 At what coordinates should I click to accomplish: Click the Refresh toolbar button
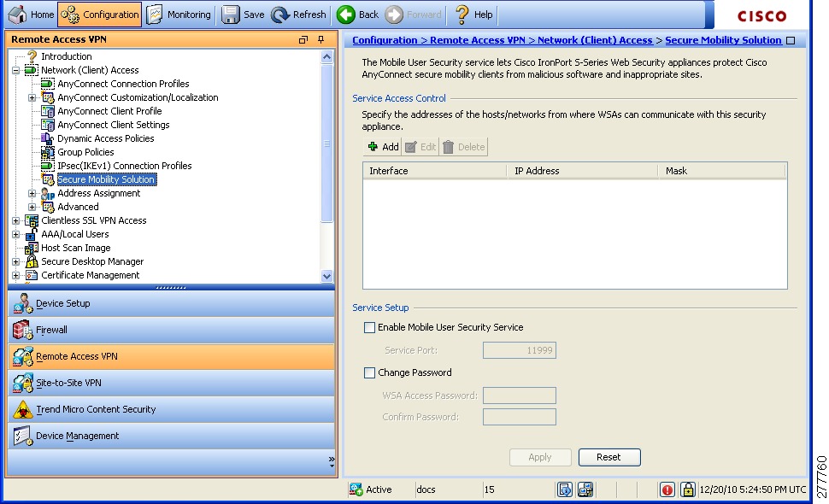(299, 15)
